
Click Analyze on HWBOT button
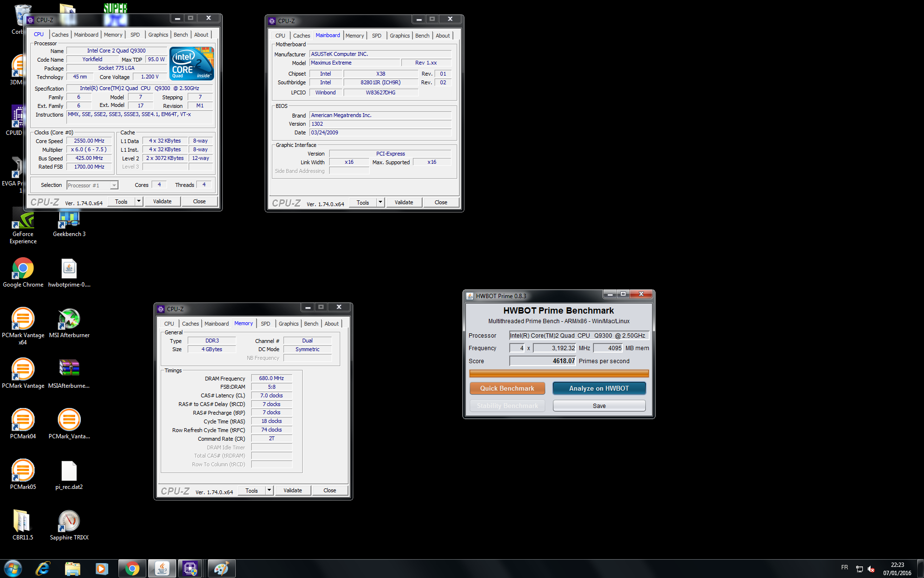click(599, 388)
